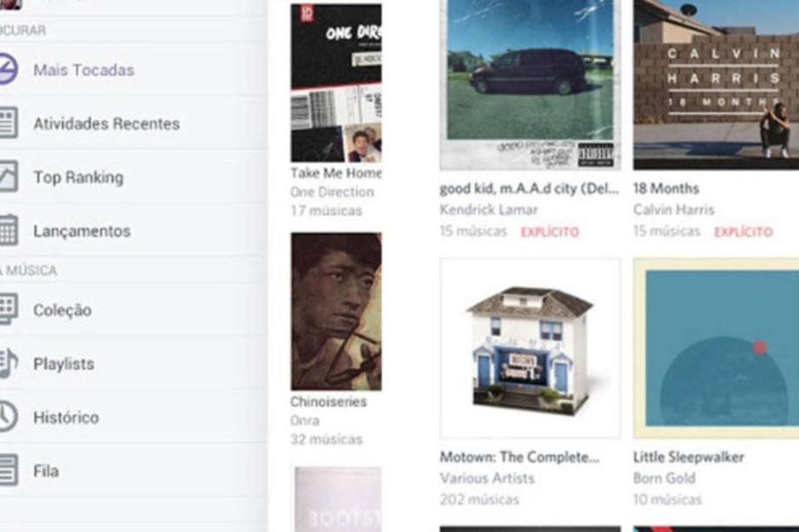Image resolution: width=799 pixels, height=532 pixels.
Task: Select the 18 Months album artwork
Action: coord(716,84)
